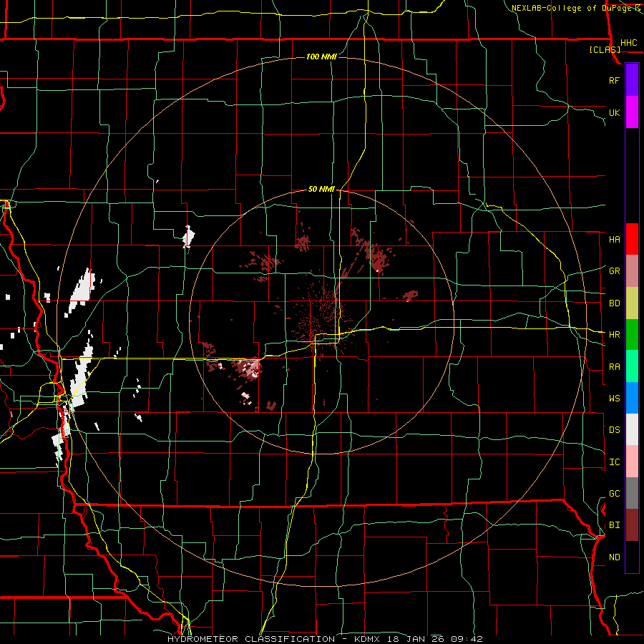This screenshot has width=644, height=644.
Task: Click the "09:42" timestamp
Action: point(466,639)
